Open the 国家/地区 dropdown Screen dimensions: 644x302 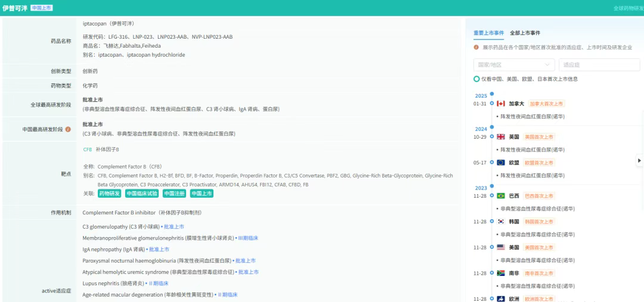pos(514,65)
